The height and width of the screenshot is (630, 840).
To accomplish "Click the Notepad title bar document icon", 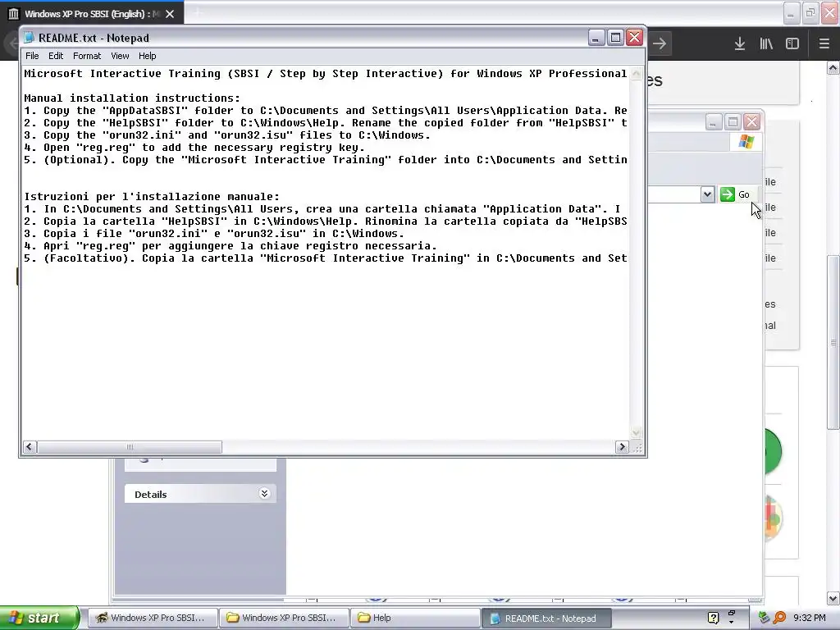I will coord(29,38).
